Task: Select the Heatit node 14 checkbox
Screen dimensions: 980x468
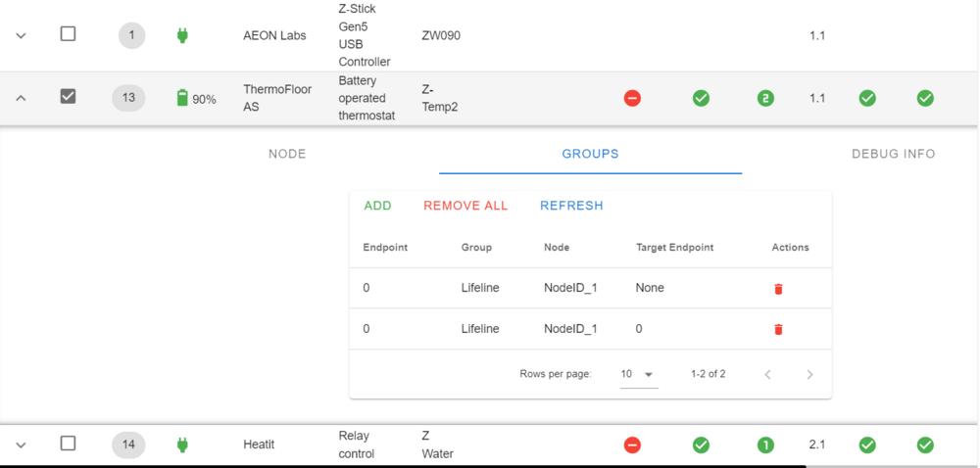Action: click(x=68, y=444)
